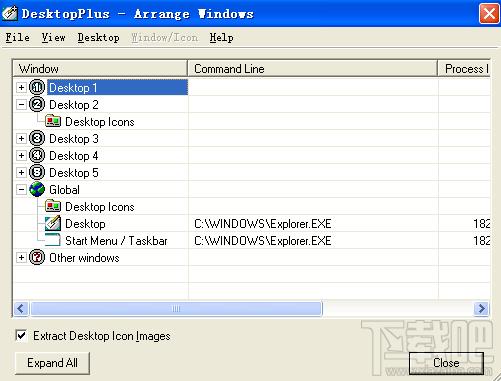501x381 pixels.
Task: Select the Desktop 3 row label
Action: (74, 138)
